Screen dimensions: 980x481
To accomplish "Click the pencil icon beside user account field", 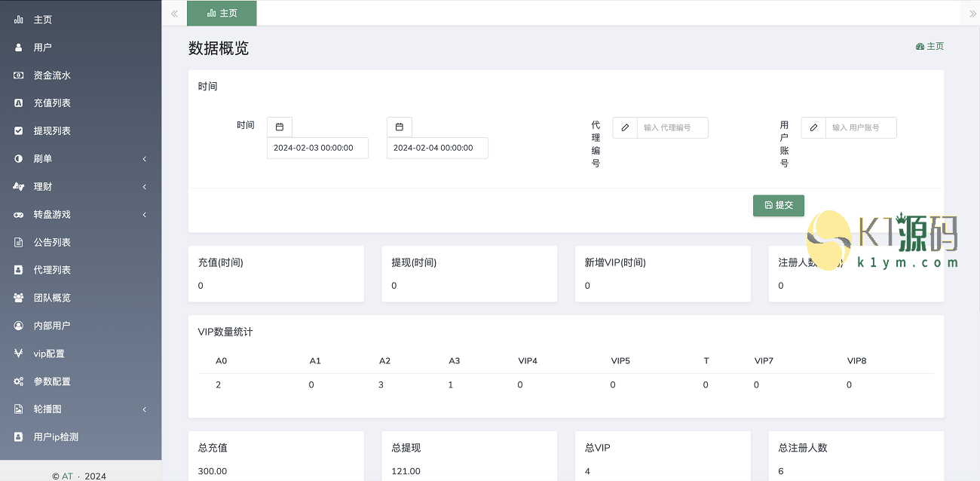I will (x=813, y=128).
